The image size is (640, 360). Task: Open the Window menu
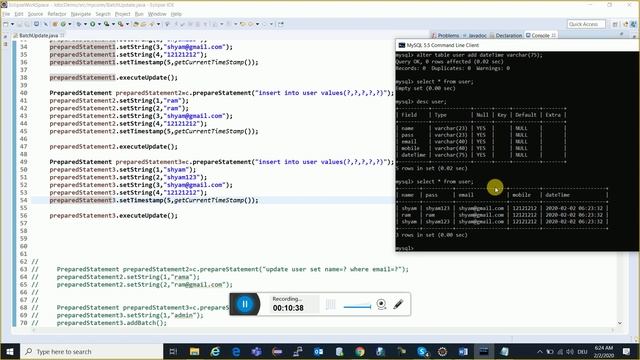157,14
